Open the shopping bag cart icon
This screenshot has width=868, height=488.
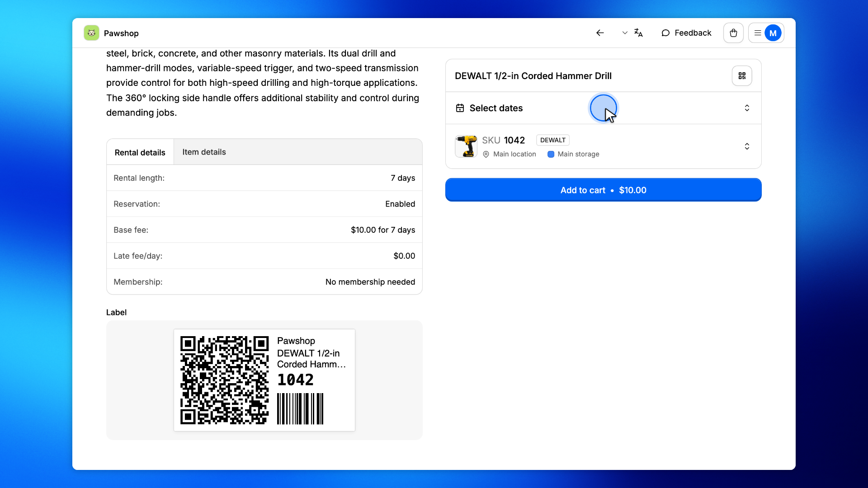(x=733, y=33)
